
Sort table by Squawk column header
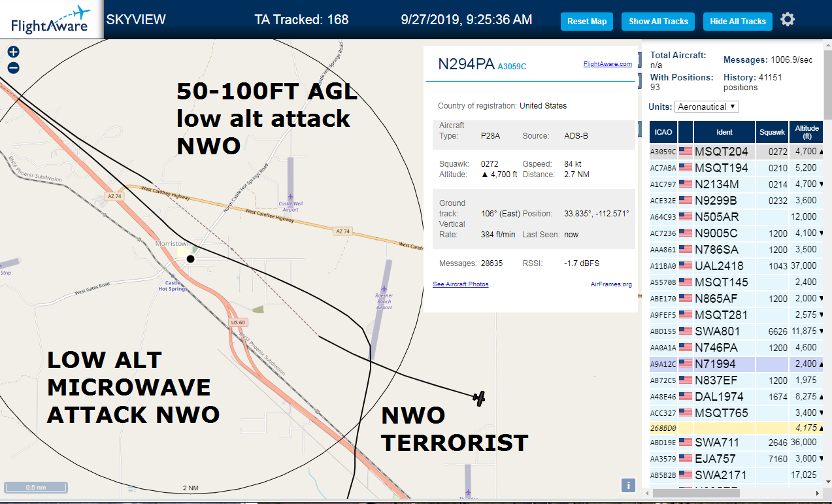[772, 132]
